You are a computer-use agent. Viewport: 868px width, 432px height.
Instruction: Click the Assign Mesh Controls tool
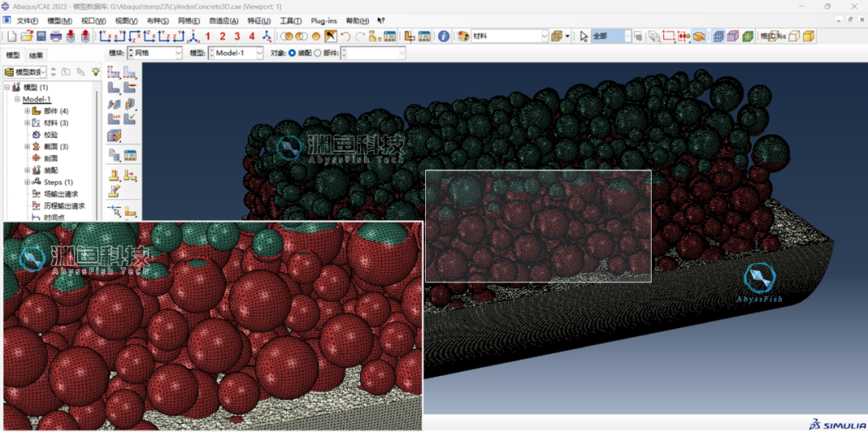[131, 88]
